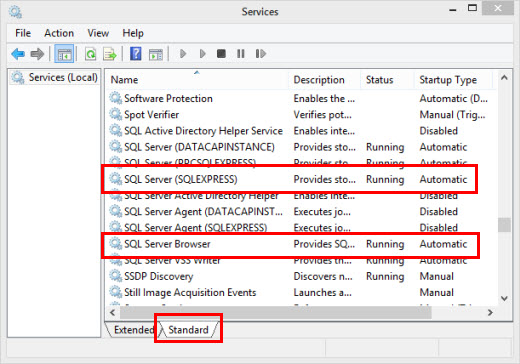This screenshot has height=364, width=520.
Task: Click vertical scrollbar down arrow
Action: pos(504,298)
